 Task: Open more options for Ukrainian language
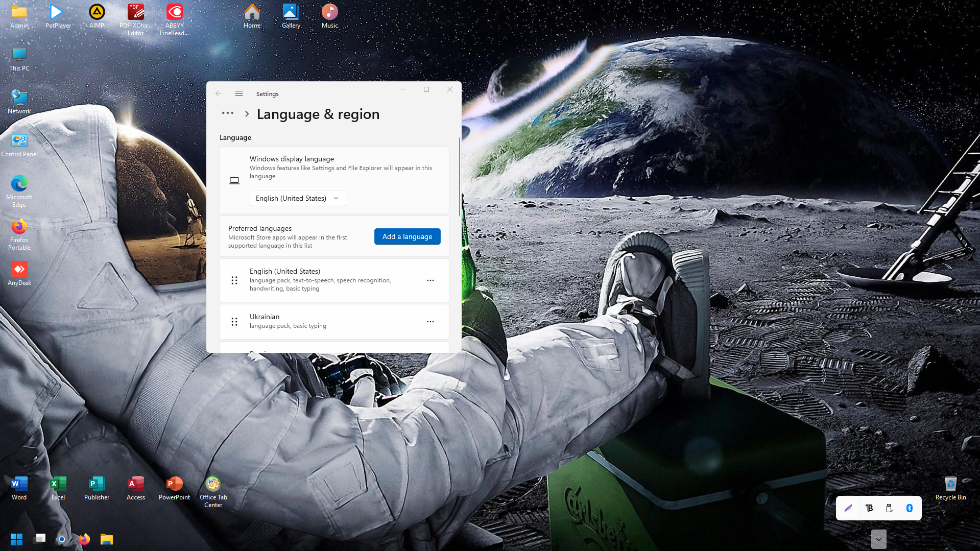431,322
